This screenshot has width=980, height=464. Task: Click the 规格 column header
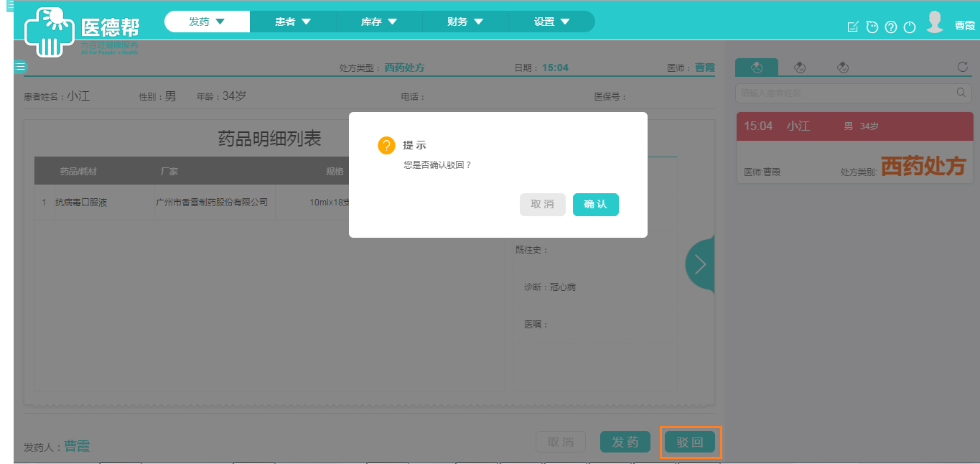pos(335,172)
